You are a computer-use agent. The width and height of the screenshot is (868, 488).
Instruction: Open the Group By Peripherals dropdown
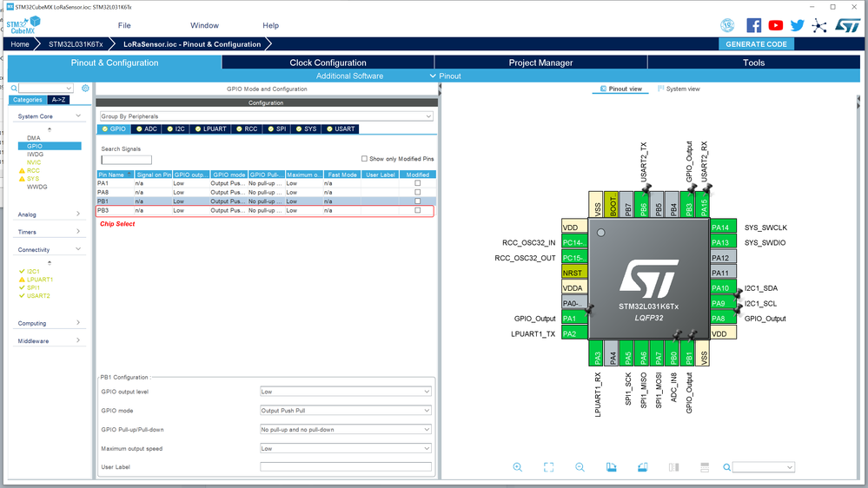266,116
